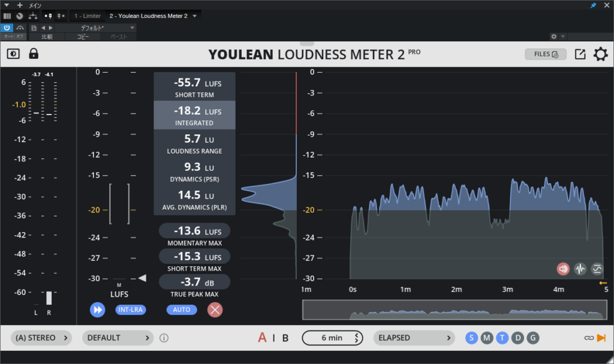
Task: Click the link chain icon at bottom right
Action: pyautogui.click(x=589, y=338)
